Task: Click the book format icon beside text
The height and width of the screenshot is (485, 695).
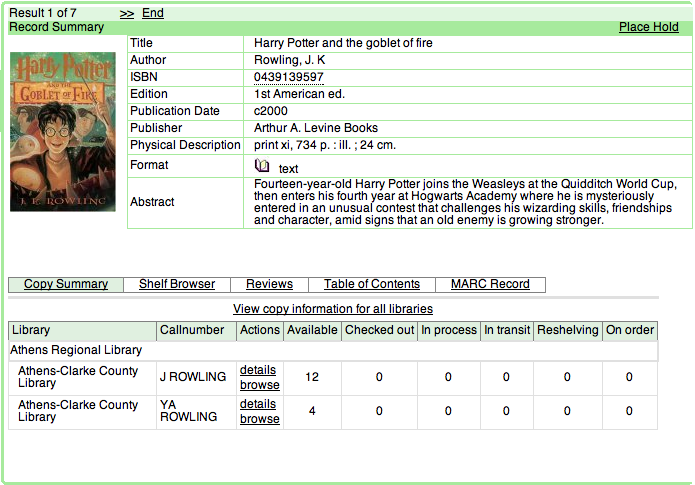Action: 262,166
